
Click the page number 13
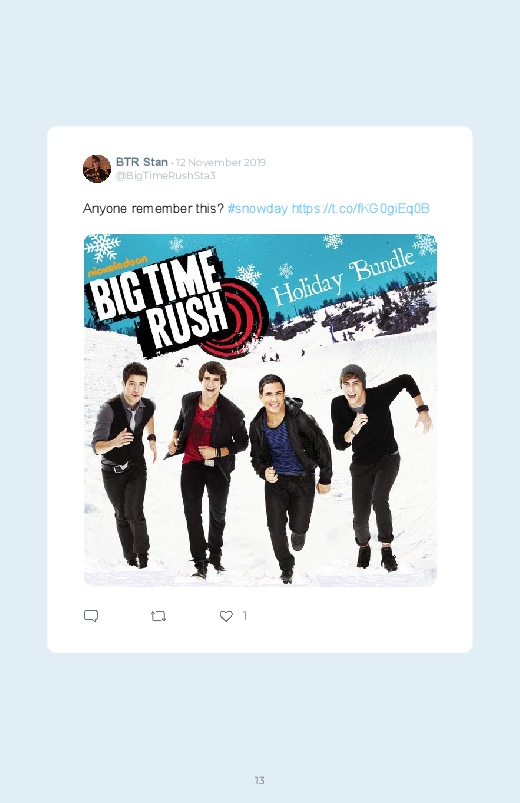[260, 780]
